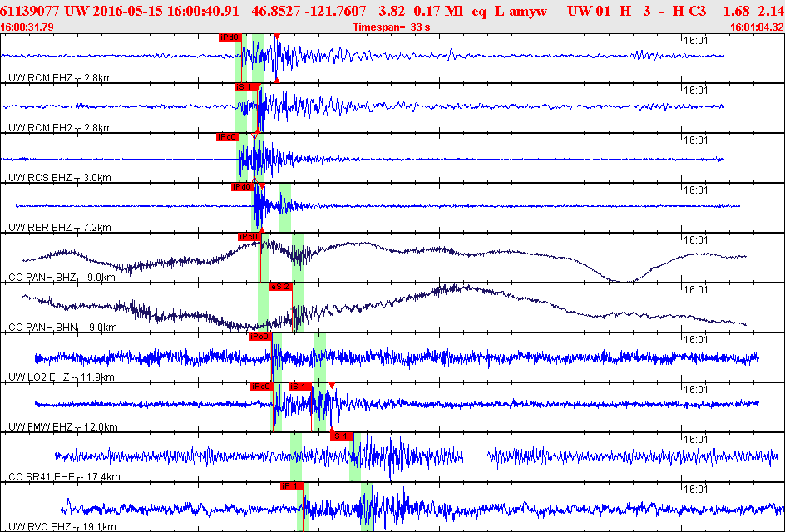This screenshot has width=785, height=532.
Task: Click the red amplitude triangle atop FMW EHZ trace
Action: click(x=332, y=386)
